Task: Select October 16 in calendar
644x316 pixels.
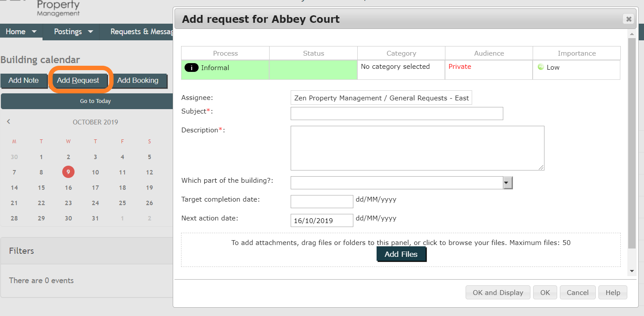Action: [68, 188]
